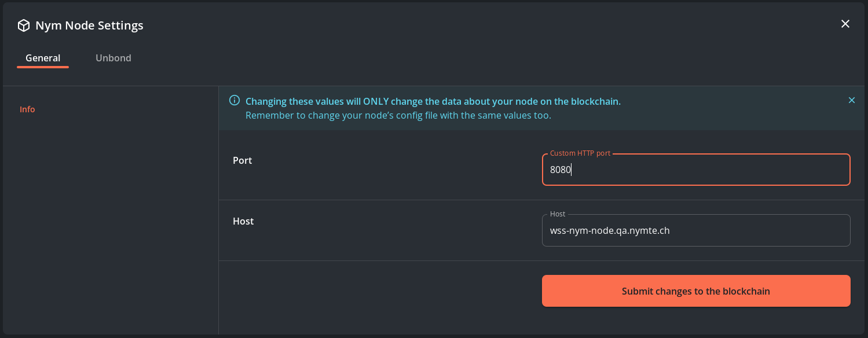Click the Port row label

243,160
